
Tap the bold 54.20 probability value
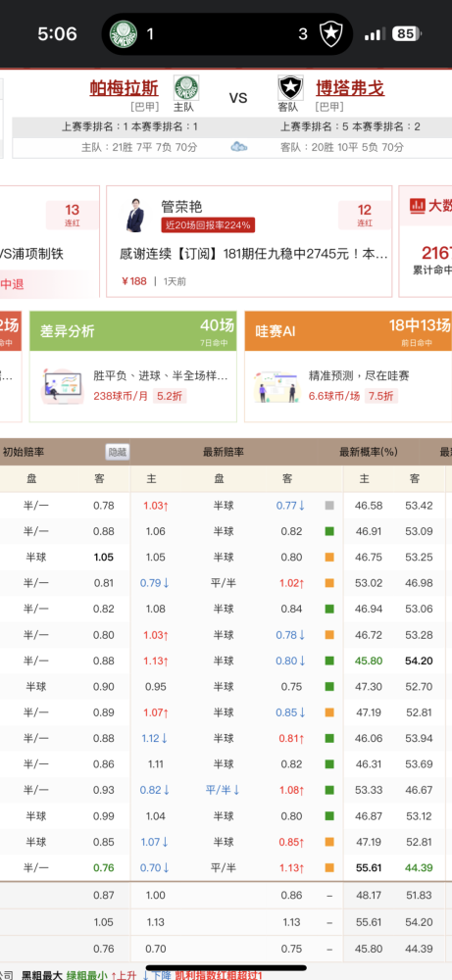point(419,661)
